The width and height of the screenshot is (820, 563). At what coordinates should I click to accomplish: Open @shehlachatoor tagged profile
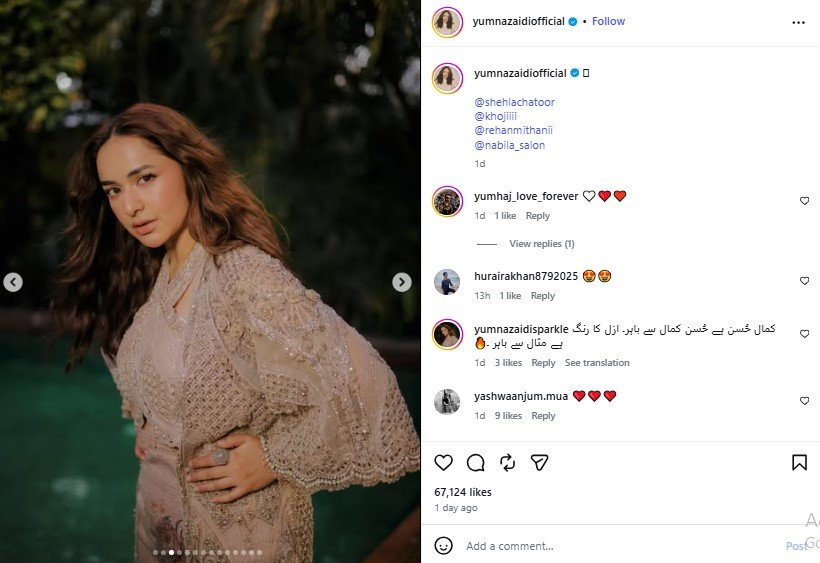(514, 102)
